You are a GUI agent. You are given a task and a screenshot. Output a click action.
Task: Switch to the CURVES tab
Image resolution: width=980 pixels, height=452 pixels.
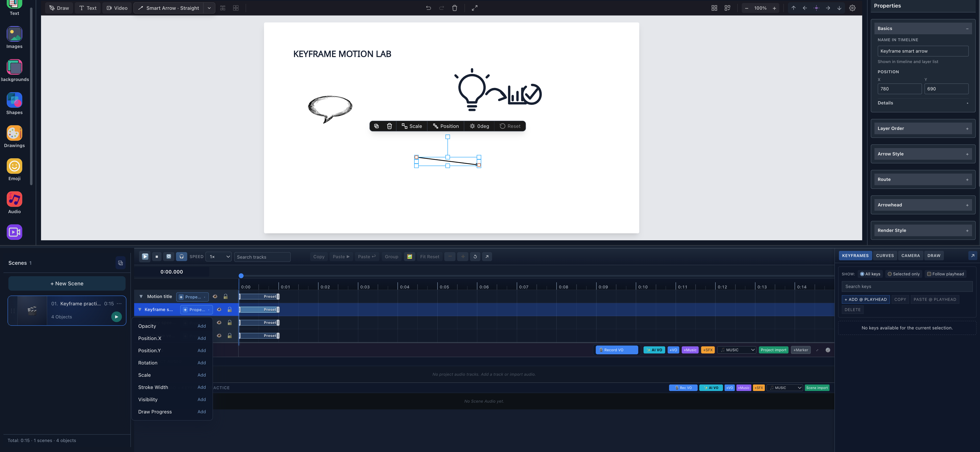(x=885, y=256)
